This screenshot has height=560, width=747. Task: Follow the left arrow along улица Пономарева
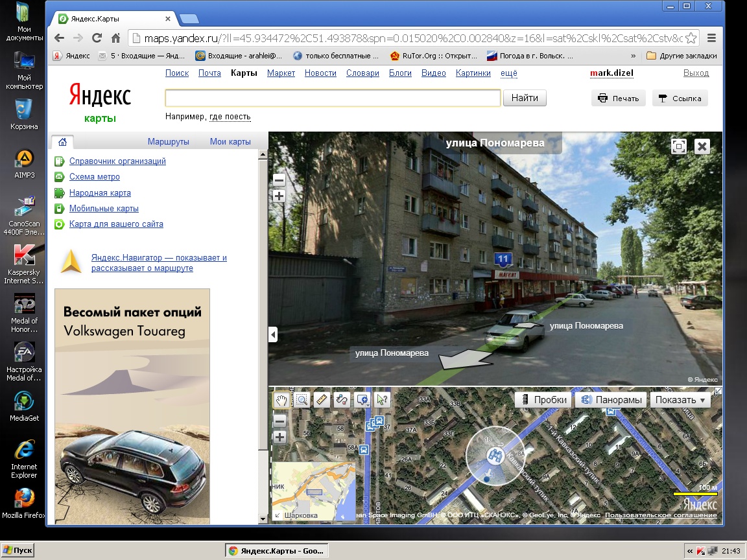point(464,360)
